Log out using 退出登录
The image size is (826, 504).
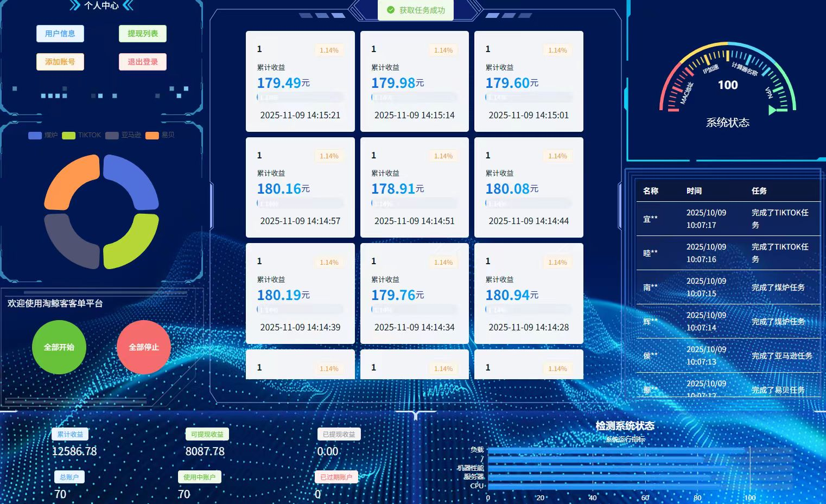[143, 62]
